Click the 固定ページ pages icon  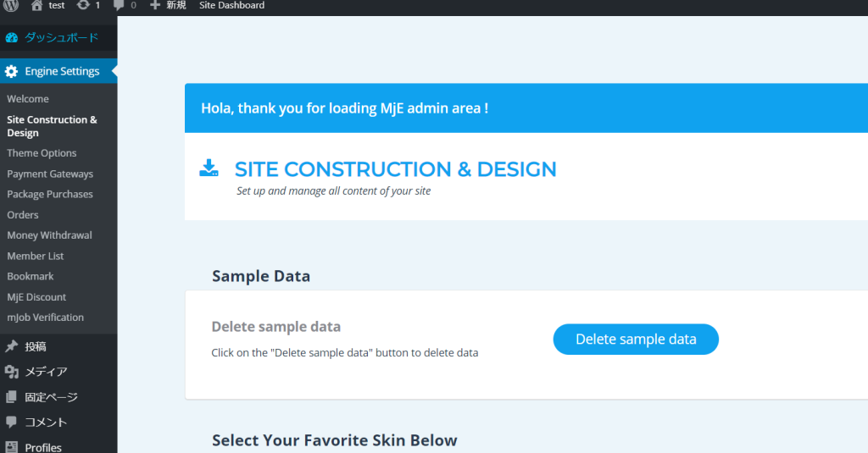[11, 397]
